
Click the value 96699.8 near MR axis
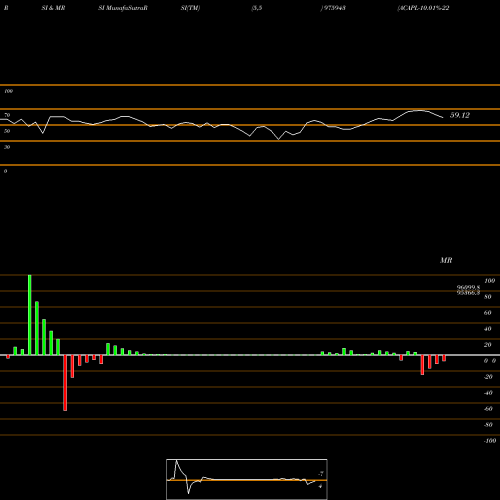click(468, 288)
